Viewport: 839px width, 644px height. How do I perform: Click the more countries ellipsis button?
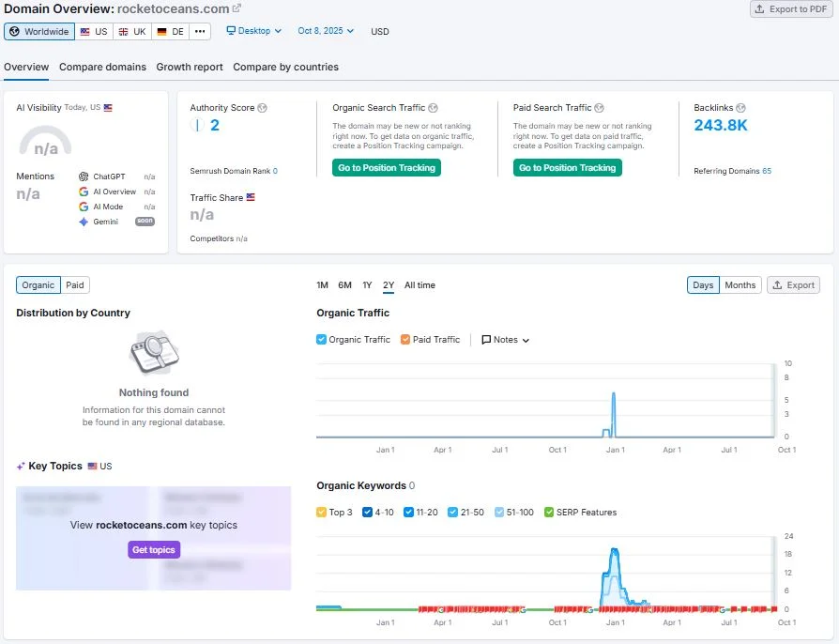tap(200, 31)
